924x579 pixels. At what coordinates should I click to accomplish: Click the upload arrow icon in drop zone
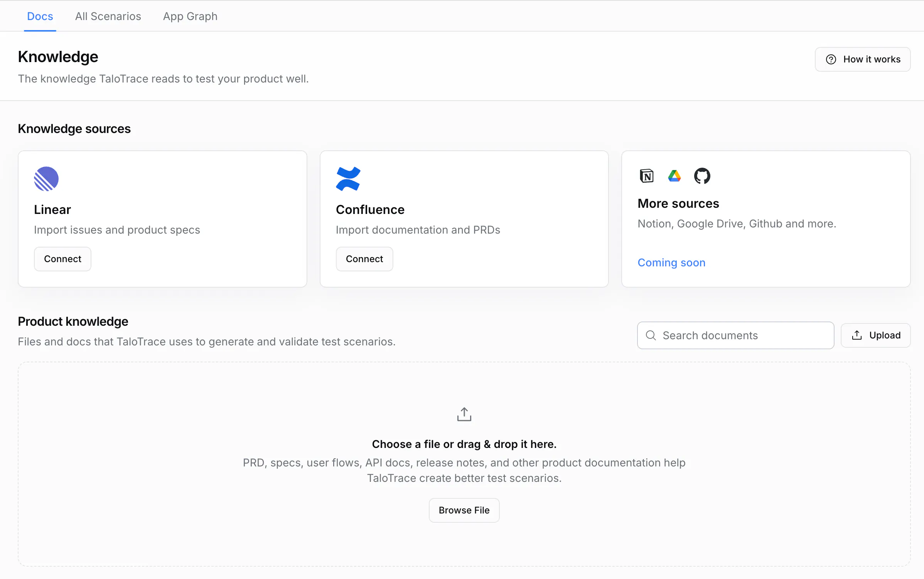point(464,414)
